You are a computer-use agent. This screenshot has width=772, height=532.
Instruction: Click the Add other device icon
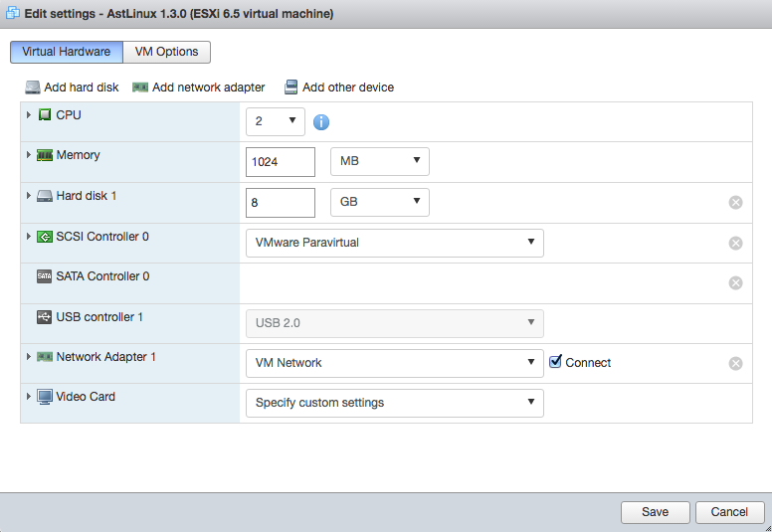pyautogui.click(x=290, y=88)
